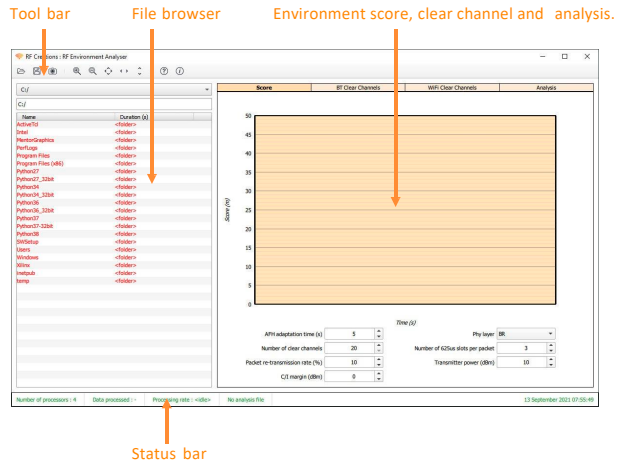This screenshot has width=621, height=465.
Task: Click the zoom in magnifier icon
Action: [x=77, y=72]
